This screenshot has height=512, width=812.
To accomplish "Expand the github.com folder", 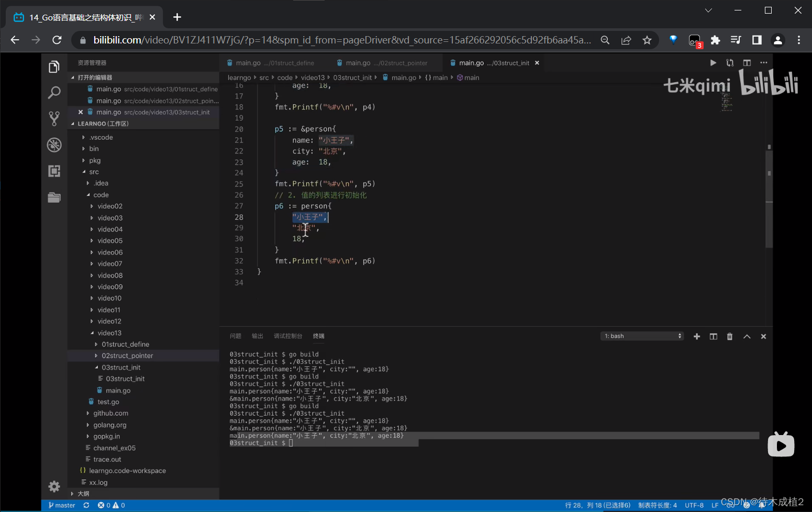I will tap(110, 414).
